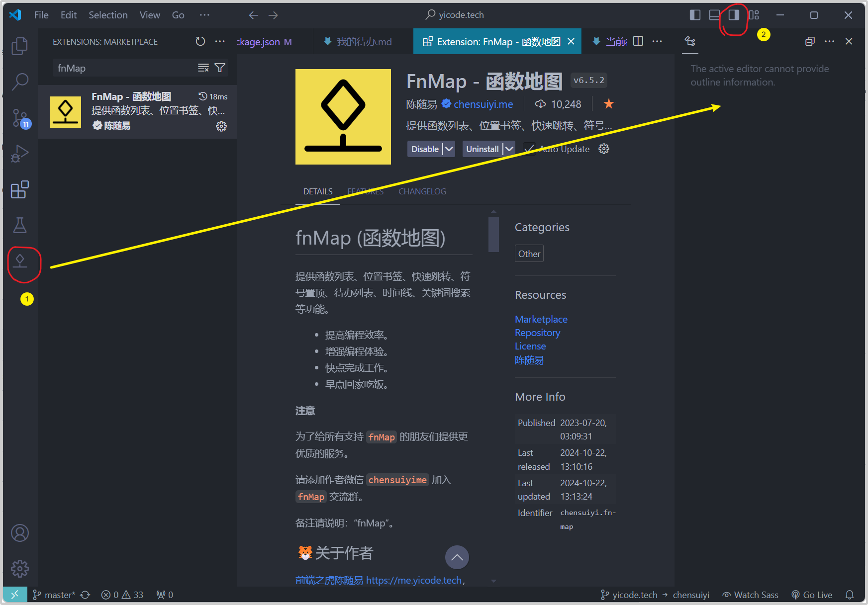The width and height of the screenshot is (868, 605).
Task: Open the View menu
Action: click(150, 15)
